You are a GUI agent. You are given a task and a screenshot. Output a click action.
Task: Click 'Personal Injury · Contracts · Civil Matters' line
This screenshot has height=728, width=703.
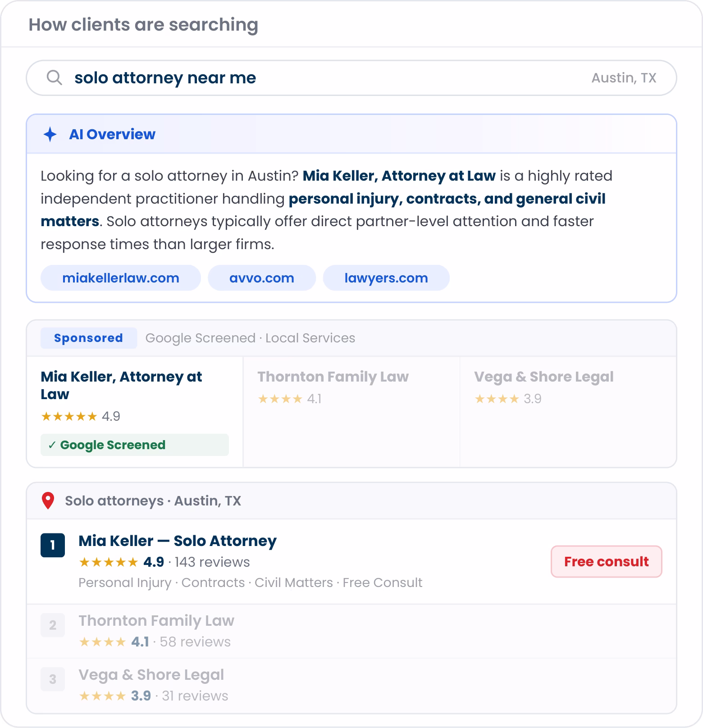251,582
